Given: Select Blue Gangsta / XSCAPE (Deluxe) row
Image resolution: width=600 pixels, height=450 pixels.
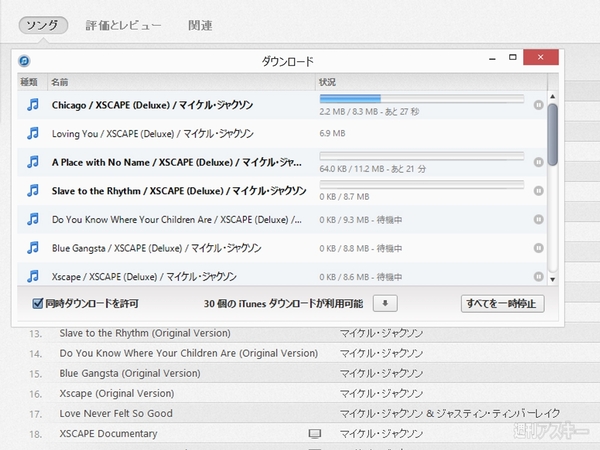Looking at the screenshot, I should [282, 248].
